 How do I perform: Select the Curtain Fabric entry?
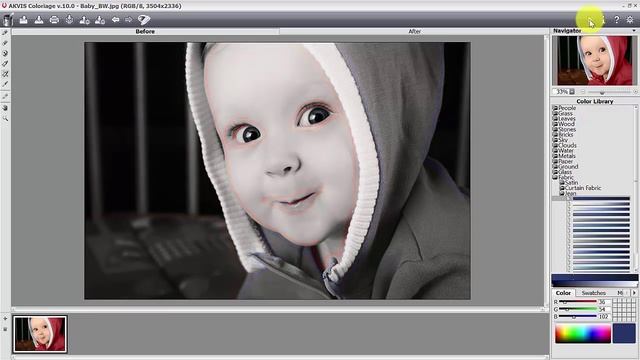tap(583, 188)
